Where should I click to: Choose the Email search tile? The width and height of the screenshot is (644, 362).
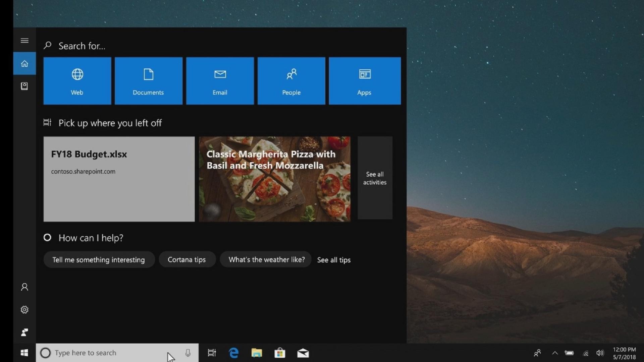[220, 81]
